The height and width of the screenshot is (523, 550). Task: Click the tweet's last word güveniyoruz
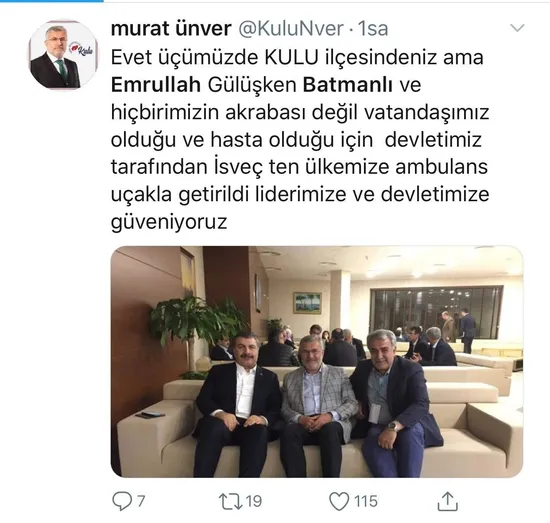click(x=169, y=222)
